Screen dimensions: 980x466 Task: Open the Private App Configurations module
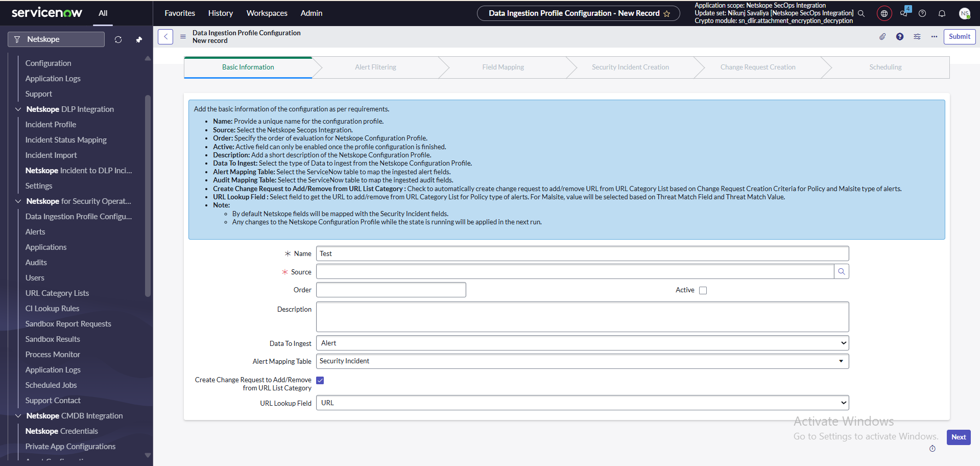[x=70, y=447]
